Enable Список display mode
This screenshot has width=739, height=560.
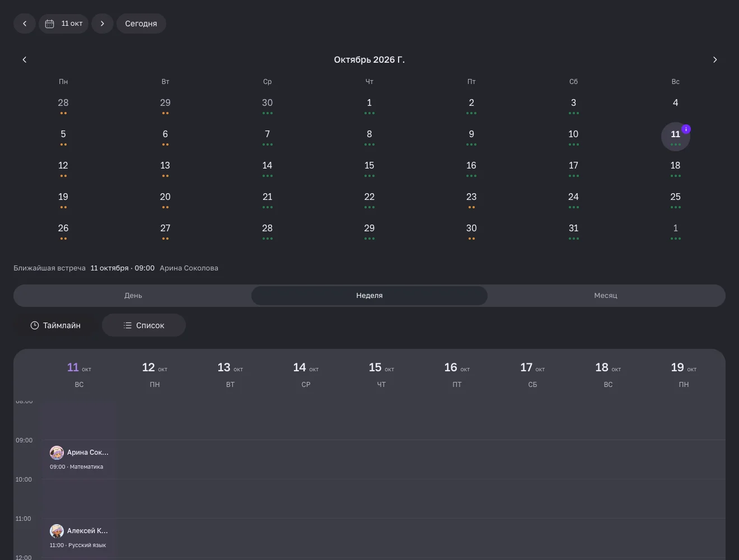tap(144, 325)
